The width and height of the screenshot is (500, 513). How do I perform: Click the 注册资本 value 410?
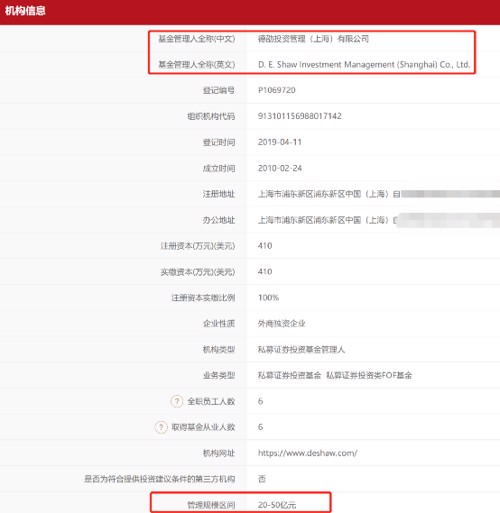click(265, 246)
